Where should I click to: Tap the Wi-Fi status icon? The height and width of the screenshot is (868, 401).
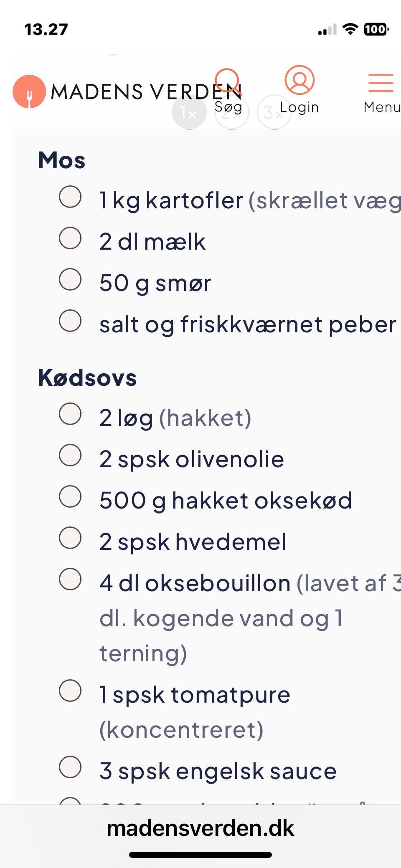coord(350,29)
